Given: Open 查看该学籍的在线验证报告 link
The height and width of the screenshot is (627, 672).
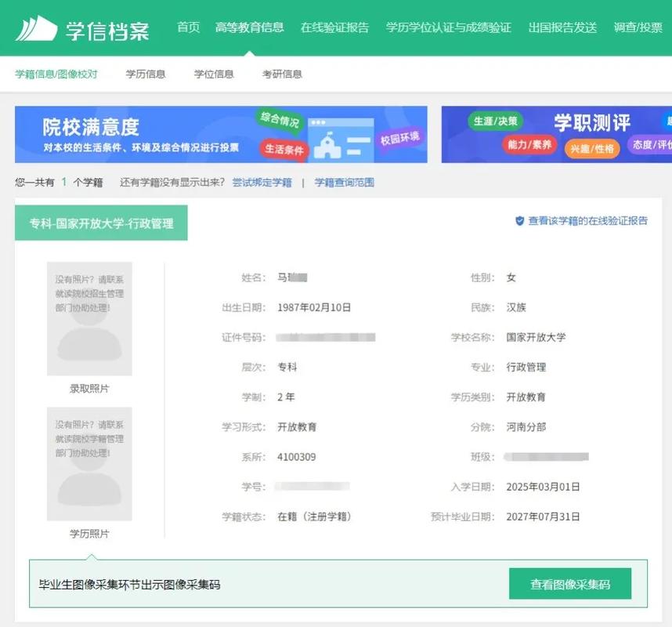Looking at the screenshot, I should coord(587,221).
